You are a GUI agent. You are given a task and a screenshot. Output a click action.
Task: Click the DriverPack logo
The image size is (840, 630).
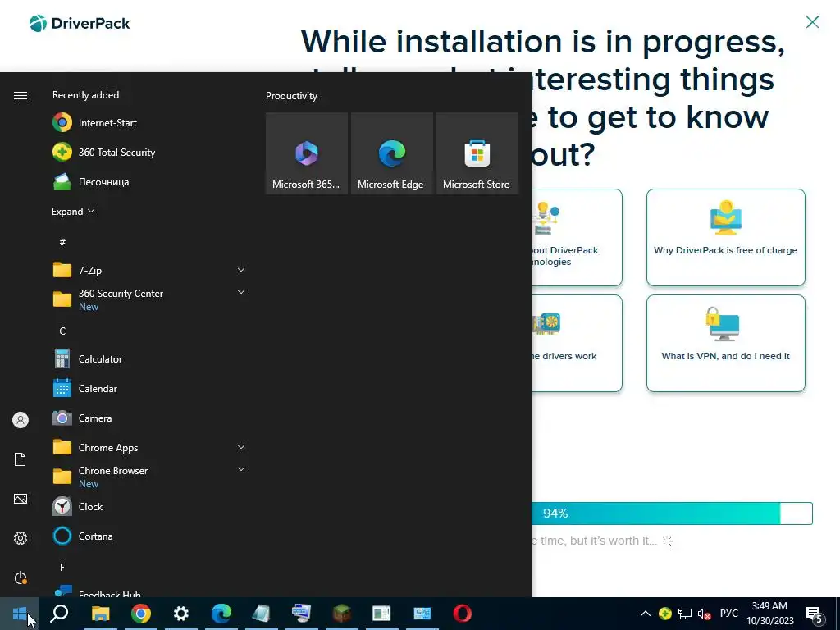pyautogui.click(x=80, y=24)
